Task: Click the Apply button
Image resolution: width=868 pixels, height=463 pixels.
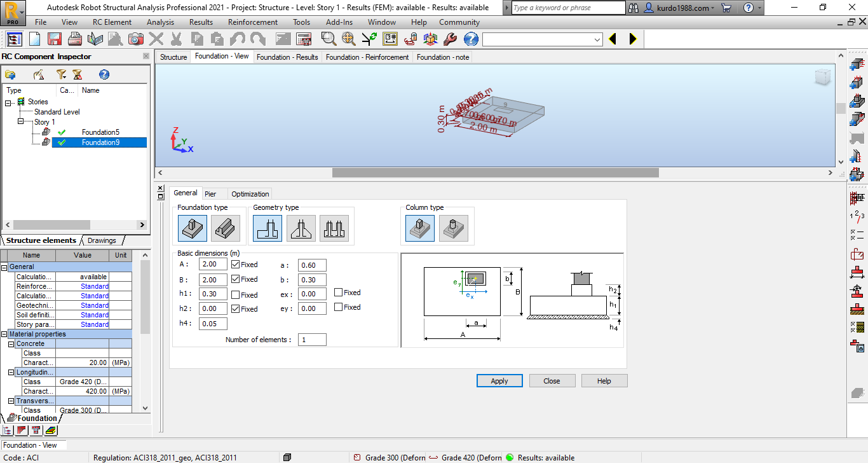Action: tap(499, 380)
